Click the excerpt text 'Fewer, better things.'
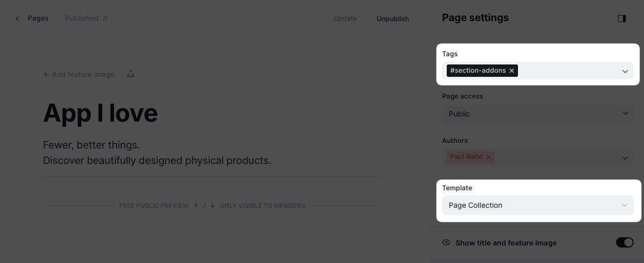 [91, 145]
